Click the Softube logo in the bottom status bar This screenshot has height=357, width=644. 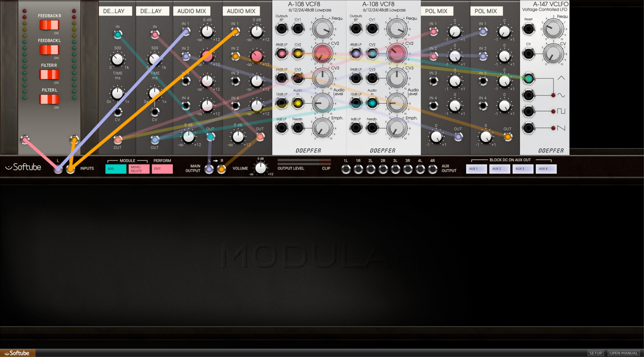tap(17, 353)
